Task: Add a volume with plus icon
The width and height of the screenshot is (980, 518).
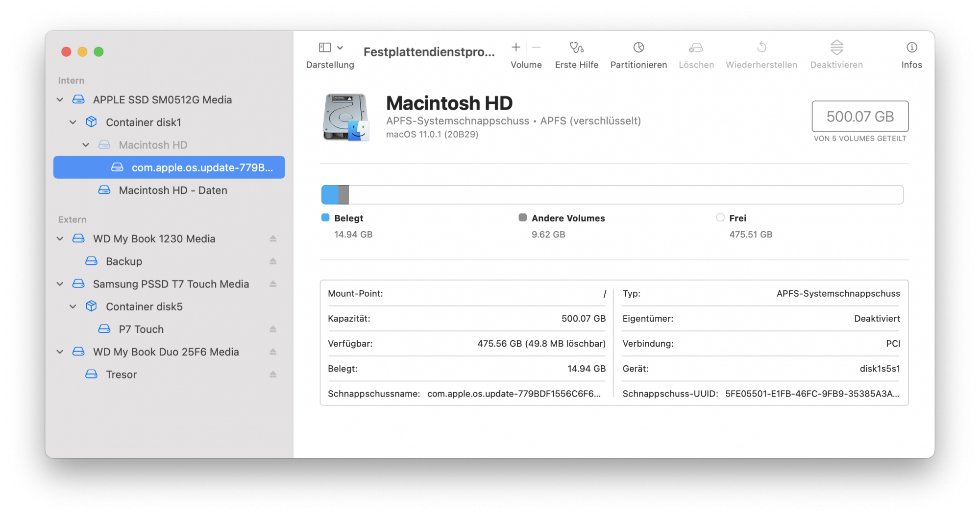Action: click(515, 47)
